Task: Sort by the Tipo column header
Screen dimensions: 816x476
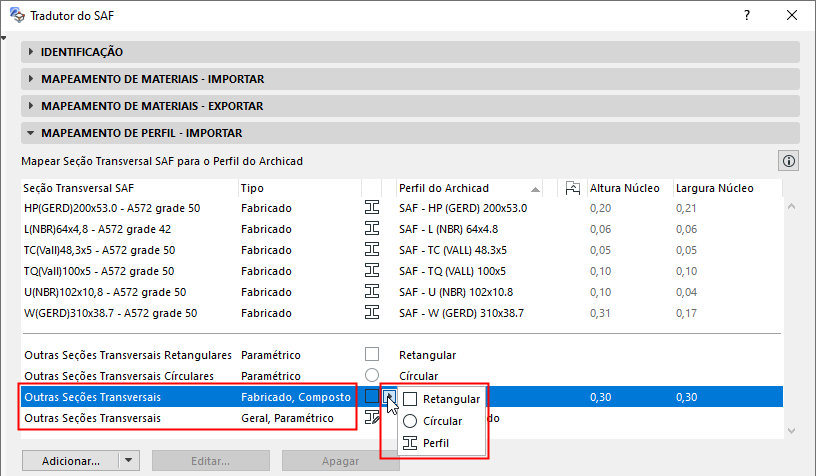Action: (300, 188)
